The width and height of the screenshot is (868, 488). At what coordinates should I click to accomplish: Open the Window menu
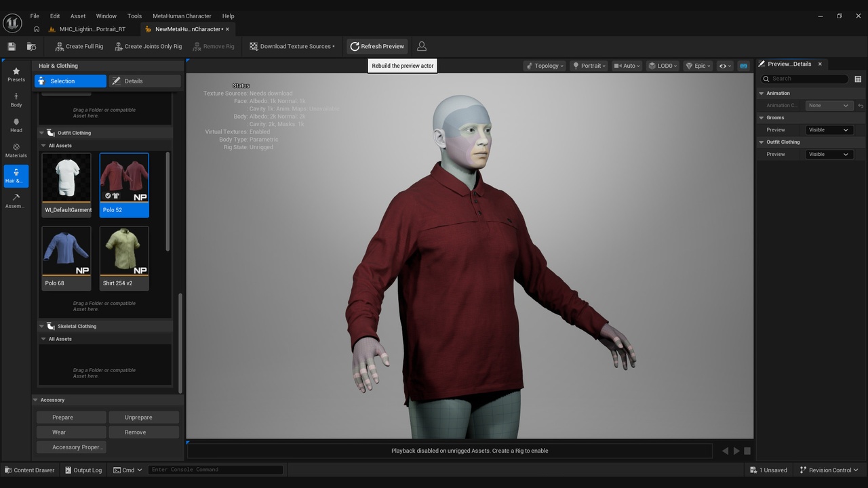[x=106, y=16]
